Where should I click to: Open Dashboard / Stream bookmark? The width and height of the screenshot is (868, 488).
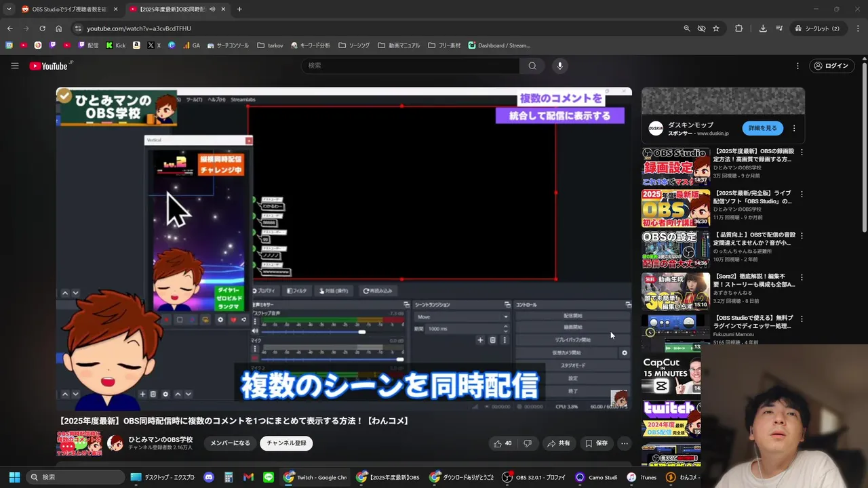[x=499, y=45]
